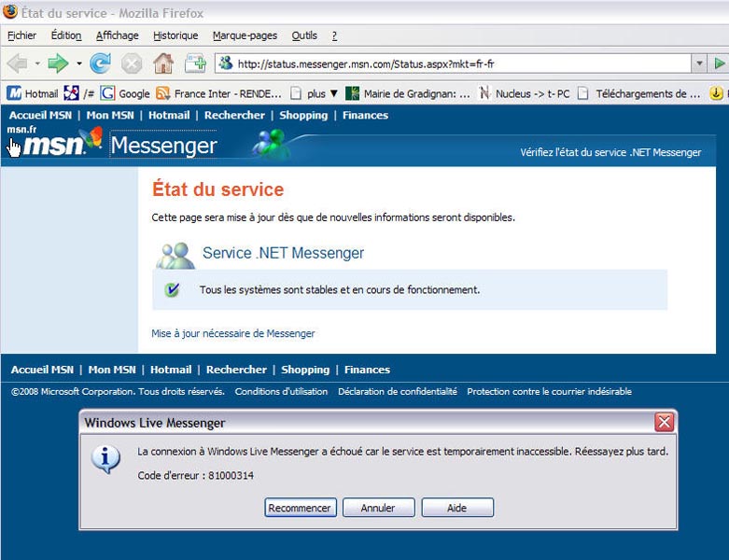The height and width of the screenshot is (560, 729).
Task: Reload the page with the refresh icon
Action: point(100,63)
